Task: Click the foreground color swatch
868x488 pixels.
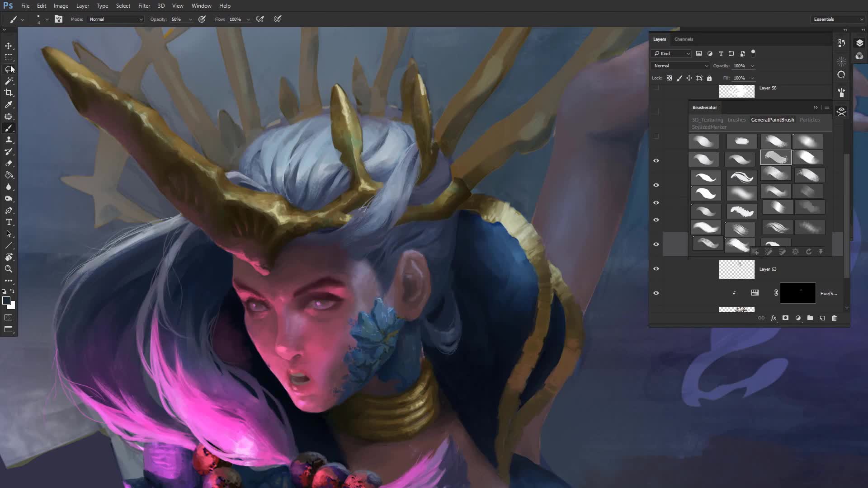Action: click(x=6, y=301)
